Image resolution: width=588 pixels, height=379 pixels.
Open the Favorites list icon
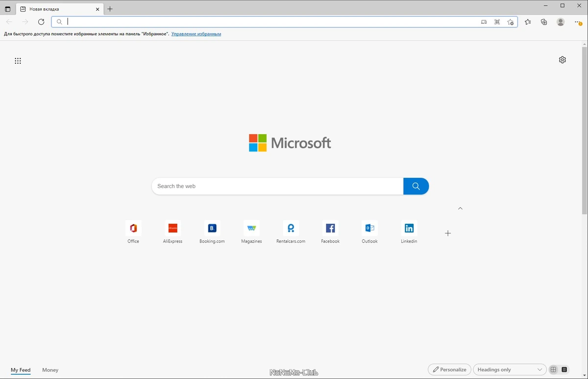528,22
